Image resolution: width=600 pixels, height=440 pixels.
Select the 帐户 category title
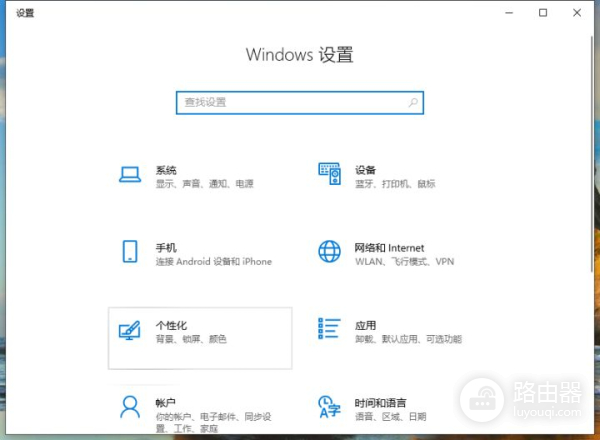click(x=166, y=403)
